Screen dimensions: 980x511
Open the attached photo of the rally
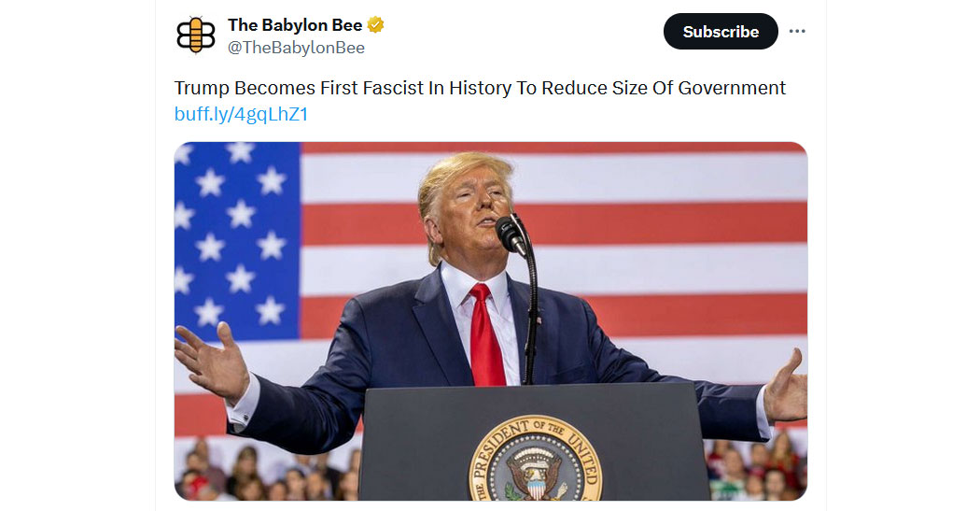click(491, 320)
